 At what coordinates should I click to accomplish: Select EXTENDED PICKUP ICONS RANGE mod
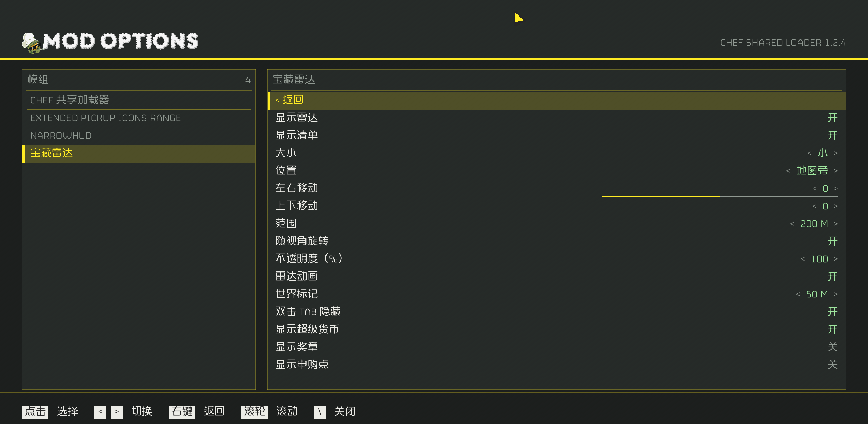tap(139, 118)
